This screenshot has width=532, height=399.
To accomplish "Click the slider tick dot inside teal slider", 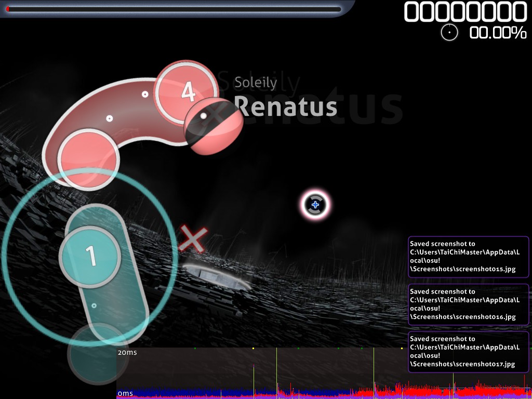I will 94,305.
